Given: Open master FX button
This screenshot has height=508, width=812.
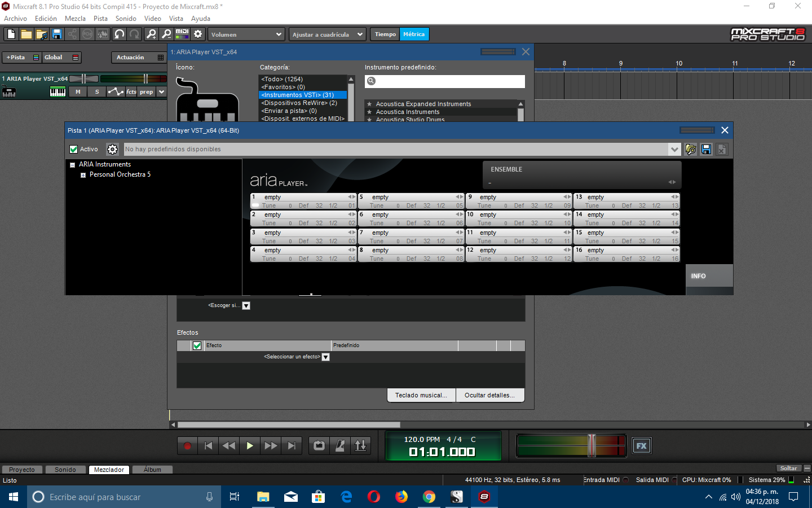Looking at the screenshot, I should 642,446.
